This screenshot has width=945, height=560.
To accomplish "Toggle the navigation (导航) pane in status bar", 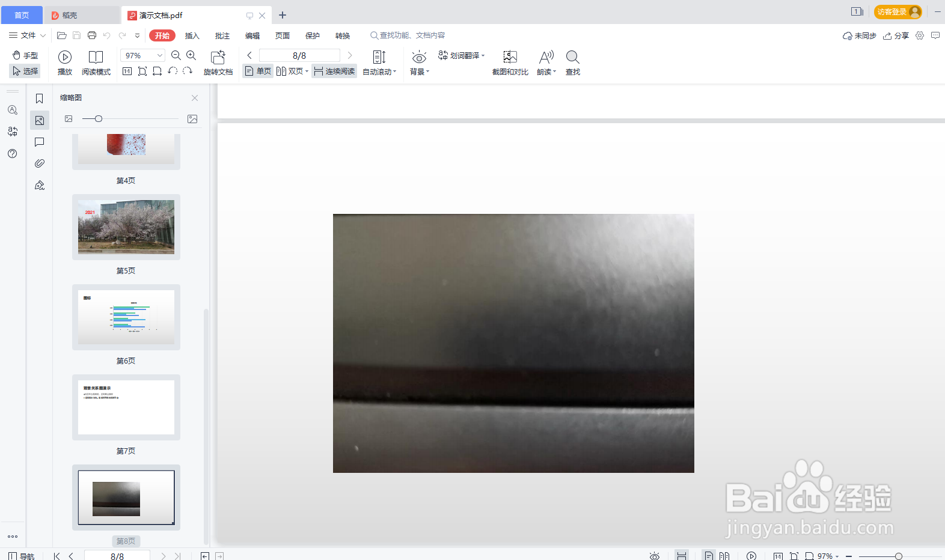I will (21, 556).
